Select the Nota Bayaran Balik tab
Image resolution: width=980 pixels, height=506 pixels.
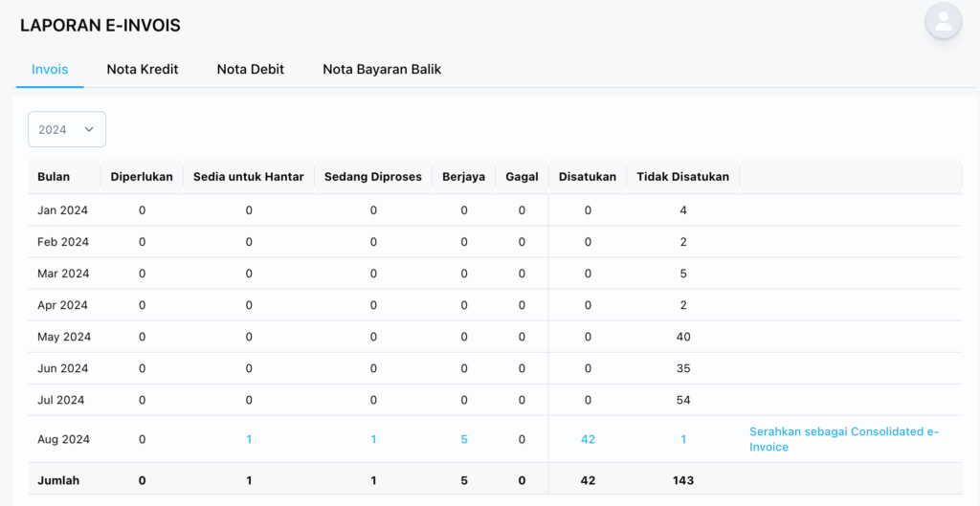382,69
